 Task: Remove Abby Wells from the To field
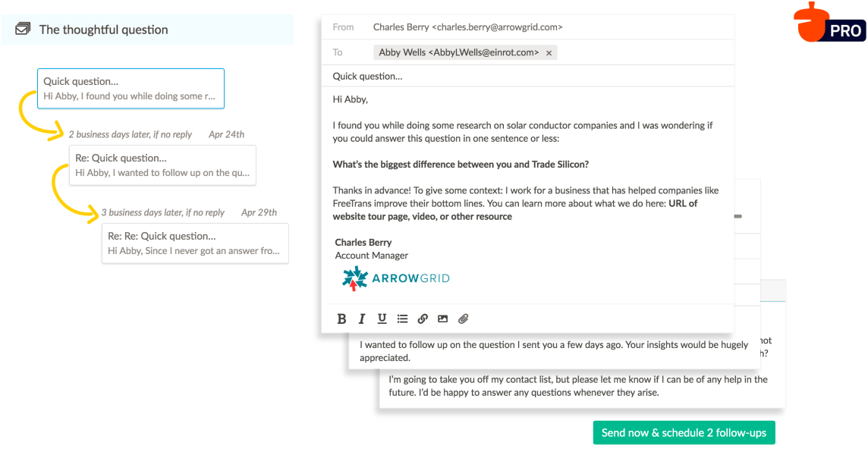pos(549,52)
